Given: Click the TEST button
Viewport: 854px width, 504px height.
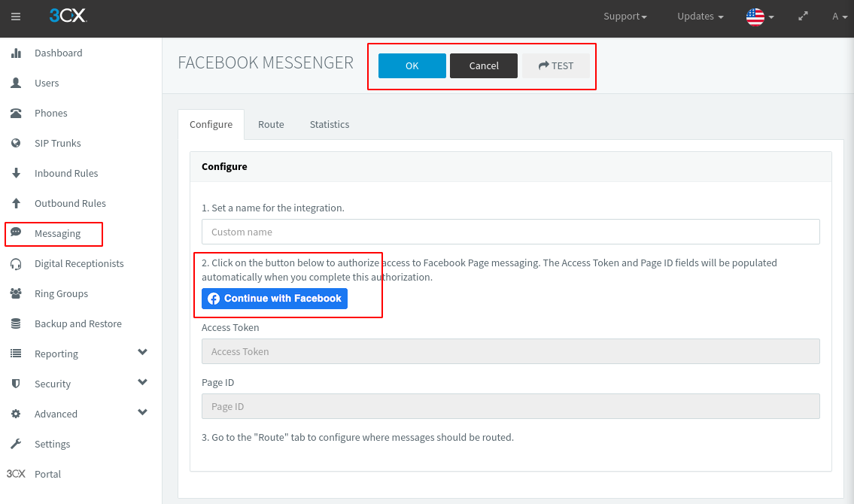Looking at the screenshot, I should (x=555, y=66).
